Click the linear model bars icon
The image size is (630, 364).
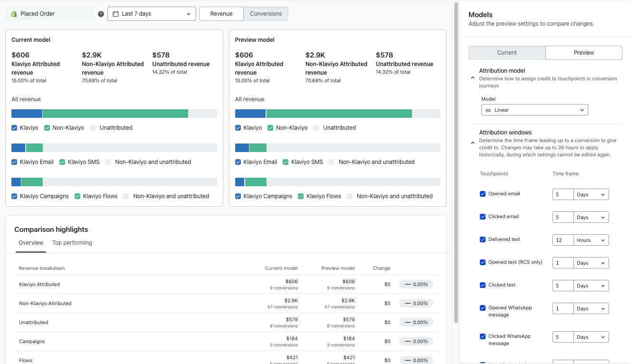[x=488, y=110]
